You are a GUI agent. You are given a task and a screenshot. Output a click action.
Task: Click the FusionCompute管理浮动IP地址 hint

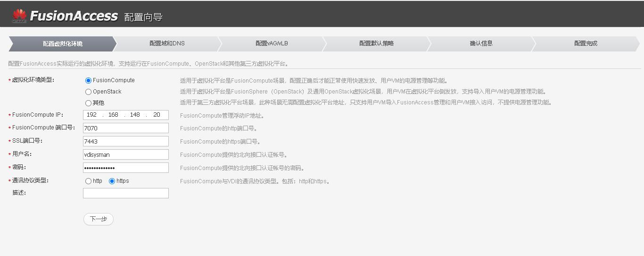click(222, 116)
